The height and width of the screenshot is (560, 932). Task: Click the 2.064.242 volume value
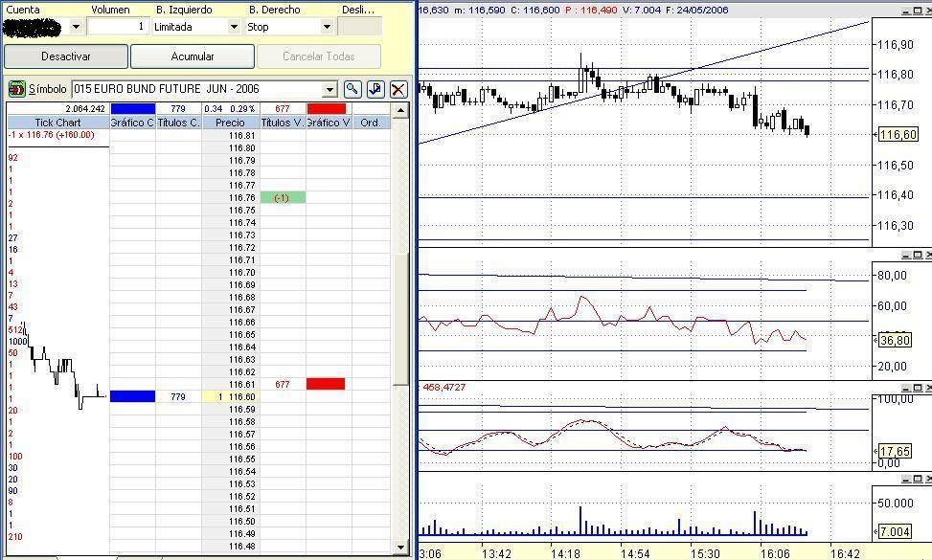(85, 109)
